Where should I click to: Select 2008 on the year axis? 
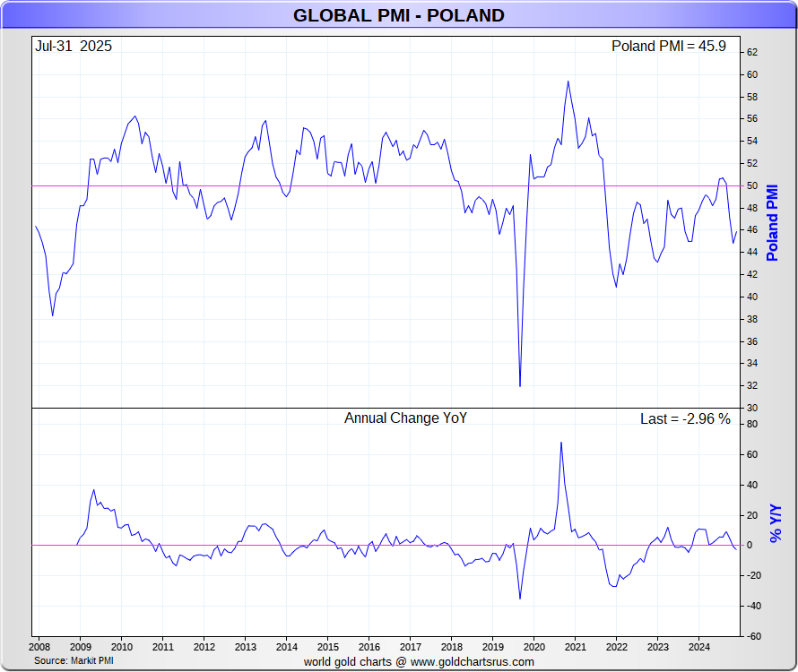coord(39,647)
